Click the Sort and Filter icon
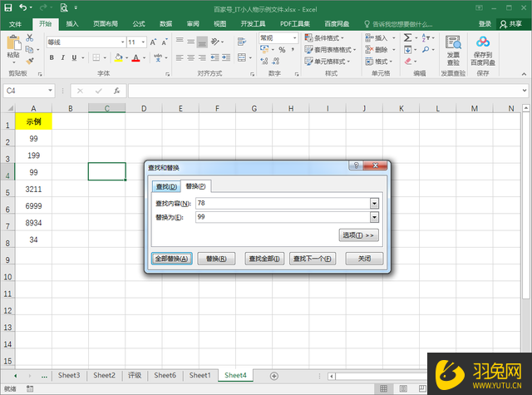532x395 pixels. [x=426, y=37]
